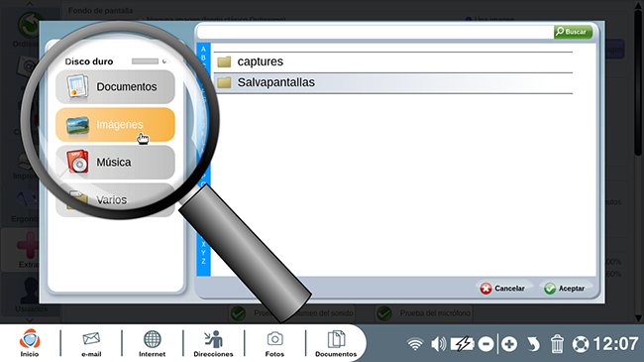Viewport: 644px width, 362px height.
Task: Click the help lifebuoy icon
Action: pyautogui.click(x=581, y=344)
